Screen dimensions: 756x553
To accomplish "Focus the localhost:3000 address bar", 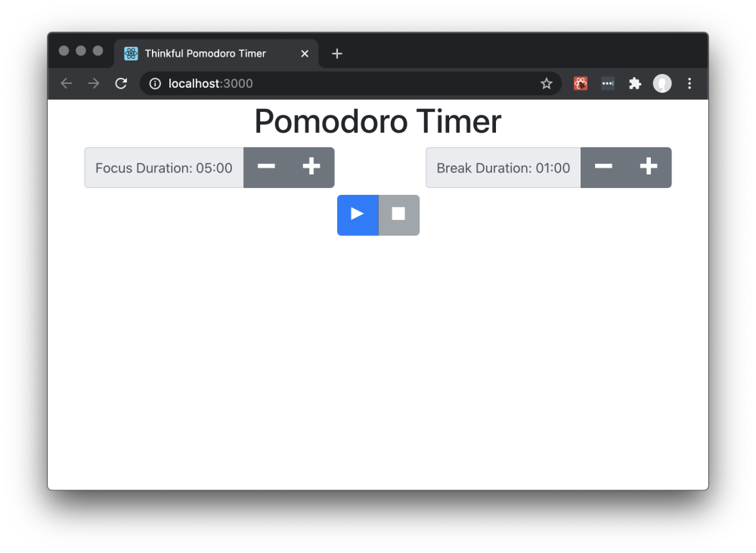I will (x=351, y=83).
